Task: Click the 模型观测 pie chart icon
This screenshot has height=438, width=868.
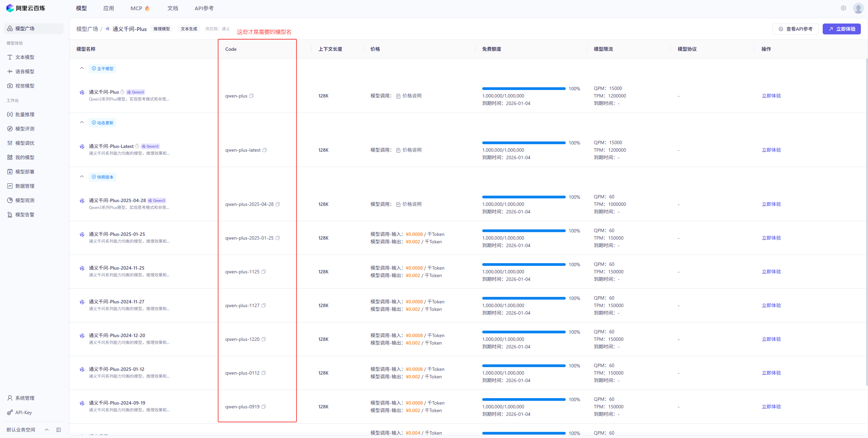Action: tap(10, 200)
